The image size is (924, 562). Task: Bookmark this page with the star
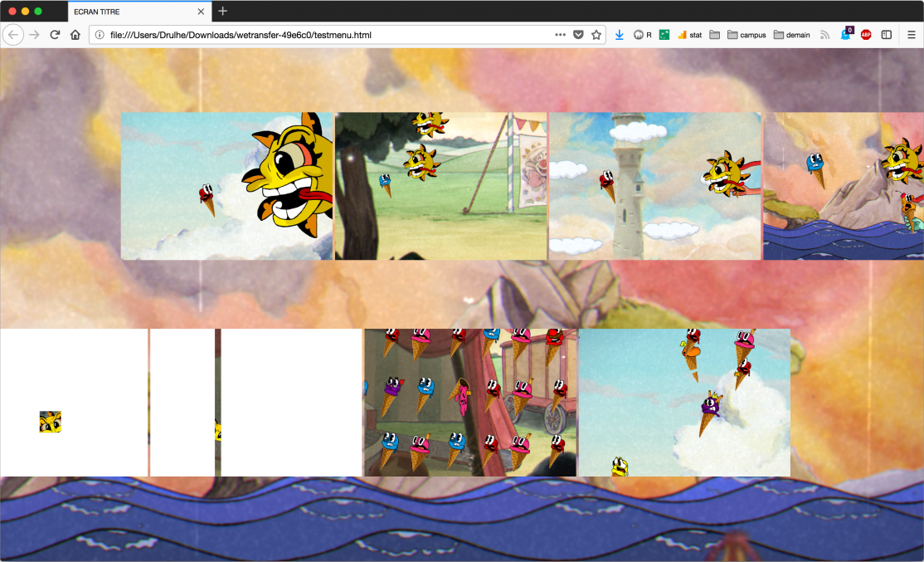[596, 35]
